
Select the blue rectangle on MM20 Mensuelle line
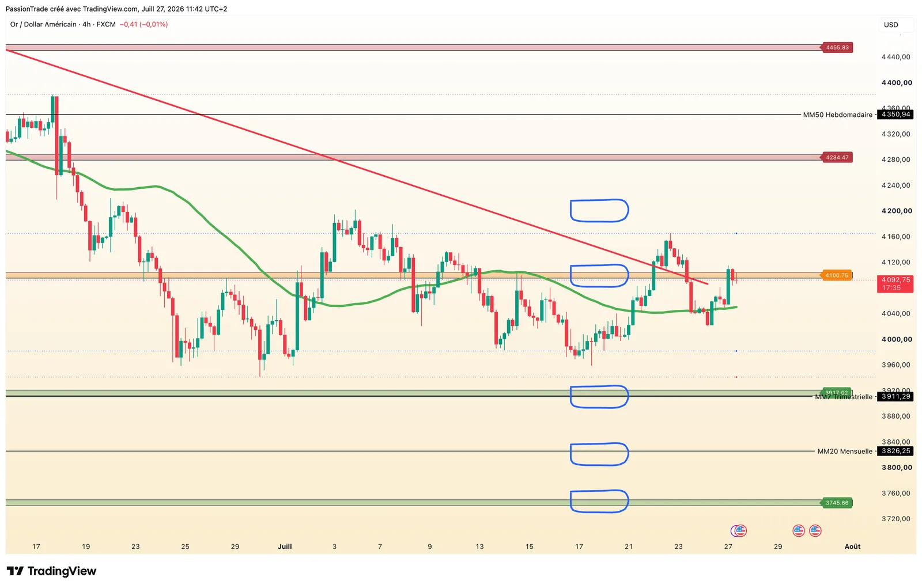click(599, 454)
